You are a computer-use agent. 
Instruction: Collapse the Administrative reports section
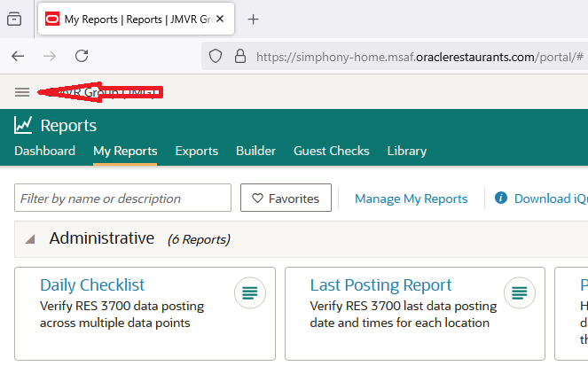(x=31, y=238)
